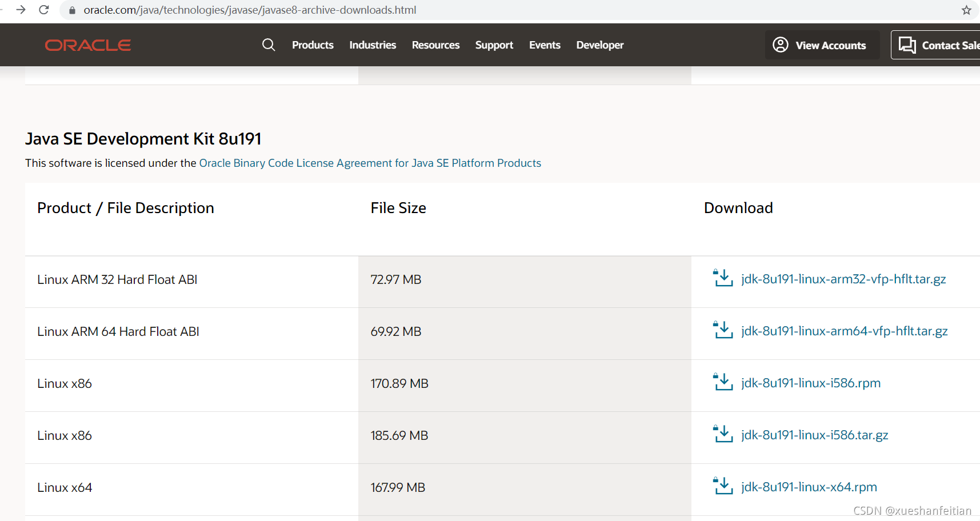Image resolution: width=980 pixels, height=521 pixels.
Task: Download jdk-8u191-linux-x64.rpm
Action: click(x=809, y=487)
